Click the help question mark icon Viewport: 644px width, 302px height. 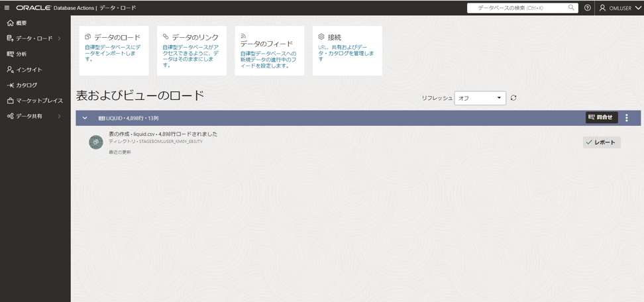[x=588, y=8]
